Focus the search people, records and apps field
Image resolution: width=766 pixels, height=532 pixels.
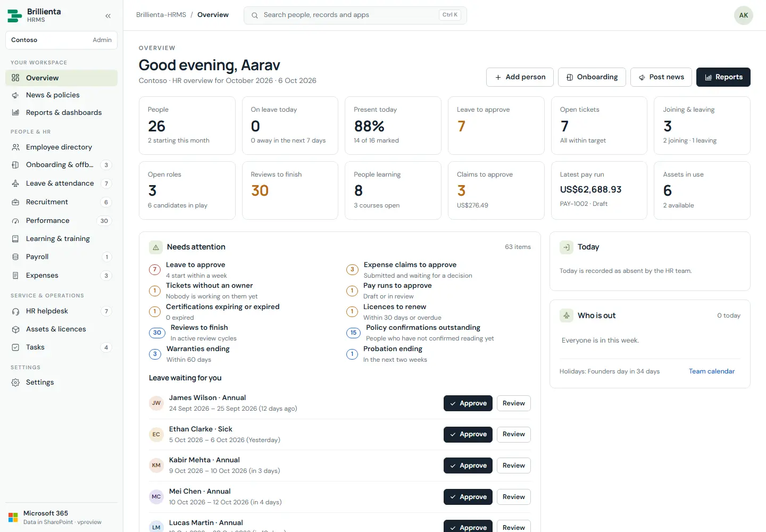355,15
